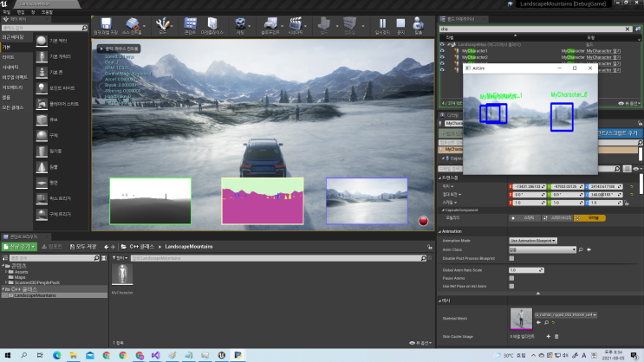The height and width of the screenshot is (362, 644).
Task: Select the Point Light actor icon
Action: point(42,87)
